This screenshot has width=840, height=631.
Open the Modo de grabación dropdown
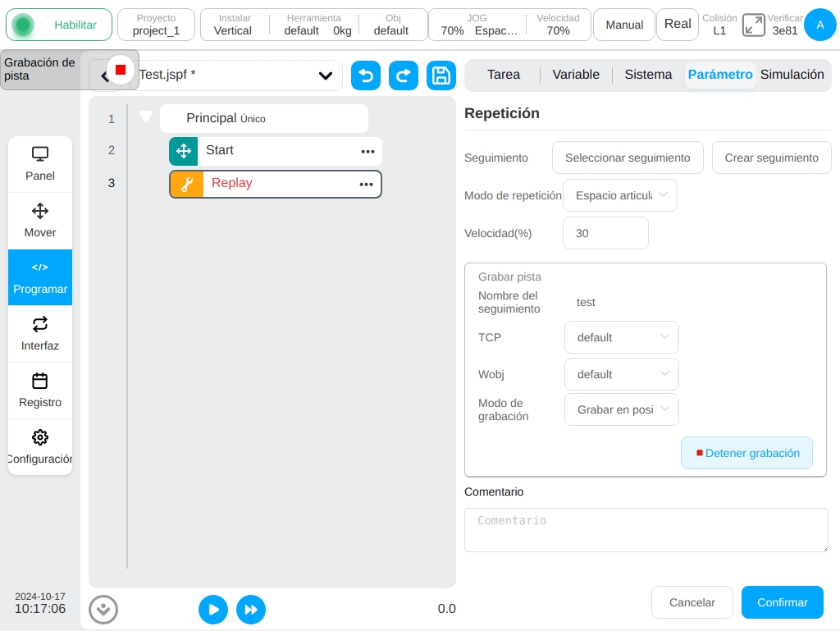622,409
